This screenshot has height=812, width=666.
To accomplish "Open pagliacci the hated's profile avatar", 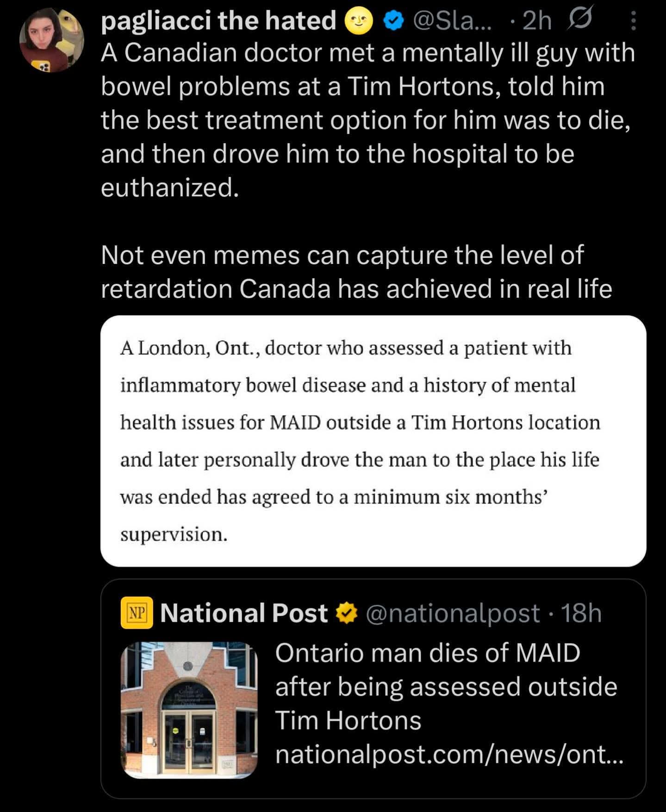I will point(51,39).
